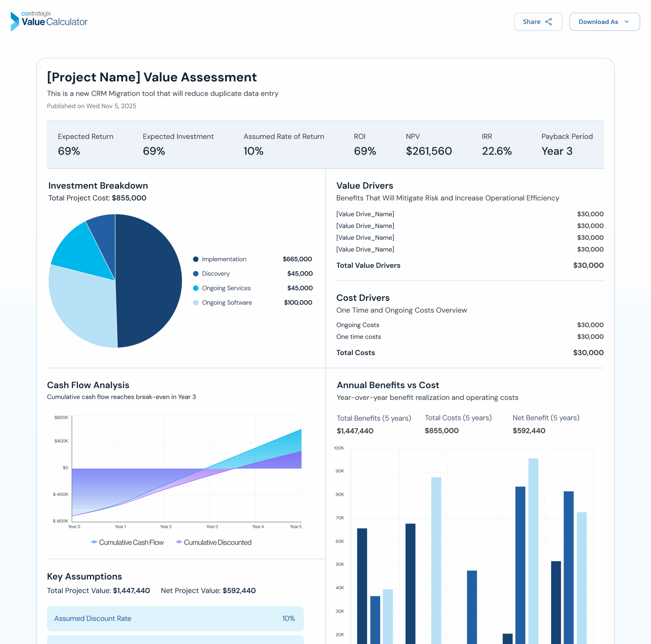Expand the Download As dropdown chevron
This screenshot has width=651, height=644.
coord(626,22)
